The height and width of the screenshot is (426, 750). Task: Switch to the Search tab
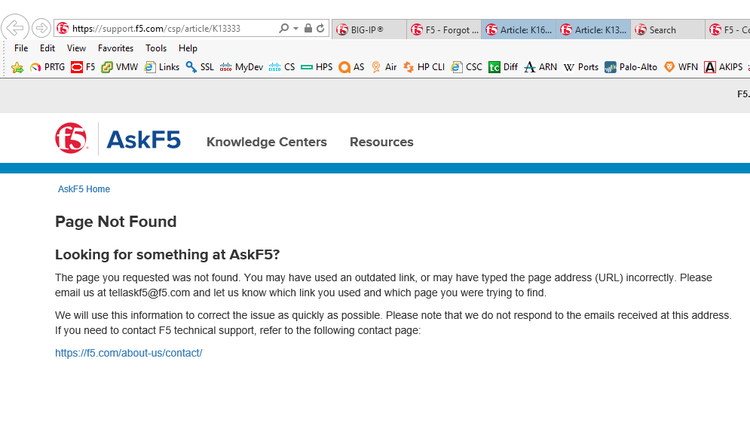pos(668,30)
